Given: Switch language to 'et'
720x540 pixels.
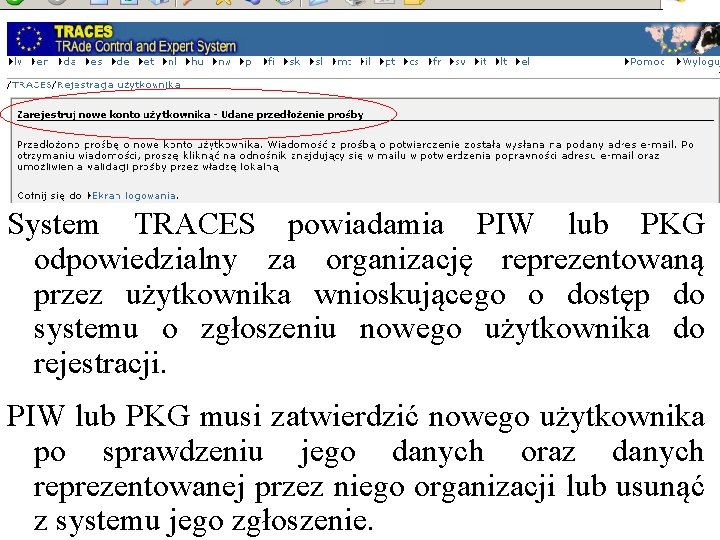Looking at the screenshot, I should click(x=146, y=62).
